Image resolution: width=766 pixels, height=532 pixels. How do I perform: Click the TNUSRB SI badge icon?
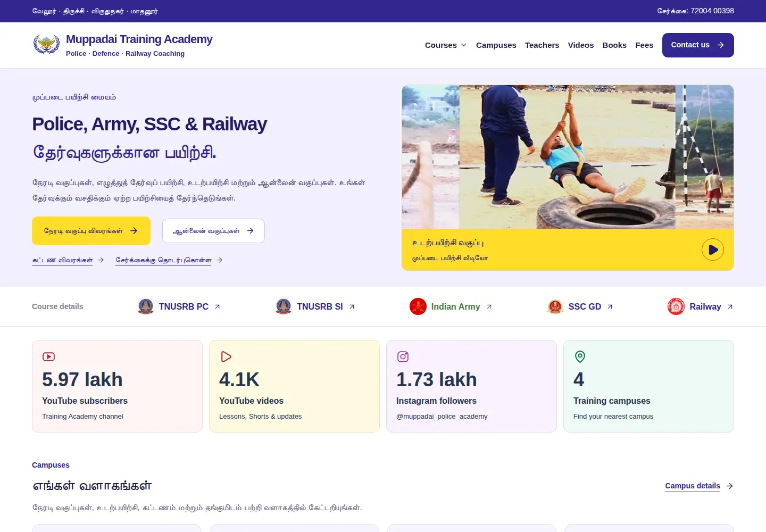click(284, 306)
